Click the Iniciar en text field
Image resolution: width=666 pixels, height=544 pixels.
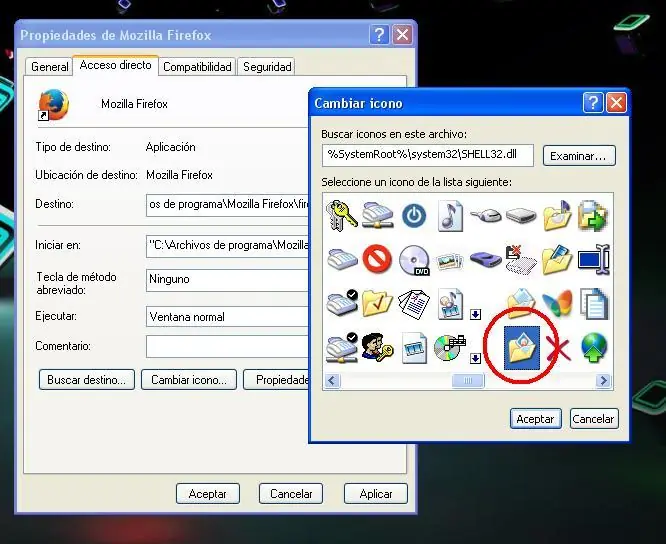point(227,246)
